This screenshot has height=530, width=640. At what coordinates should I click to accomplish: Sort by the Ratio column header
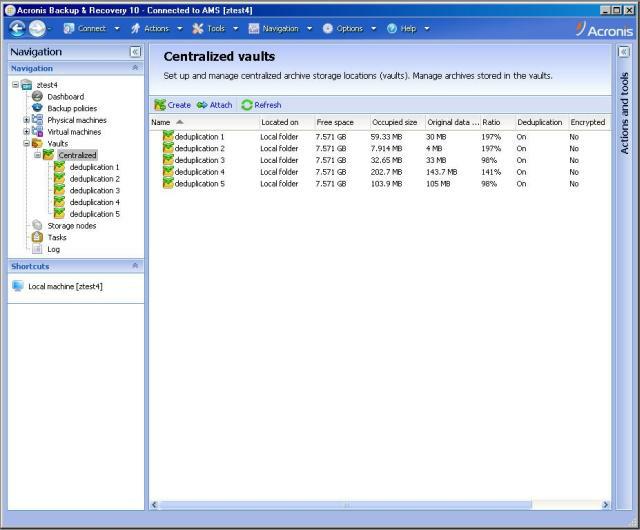point(498,122)
